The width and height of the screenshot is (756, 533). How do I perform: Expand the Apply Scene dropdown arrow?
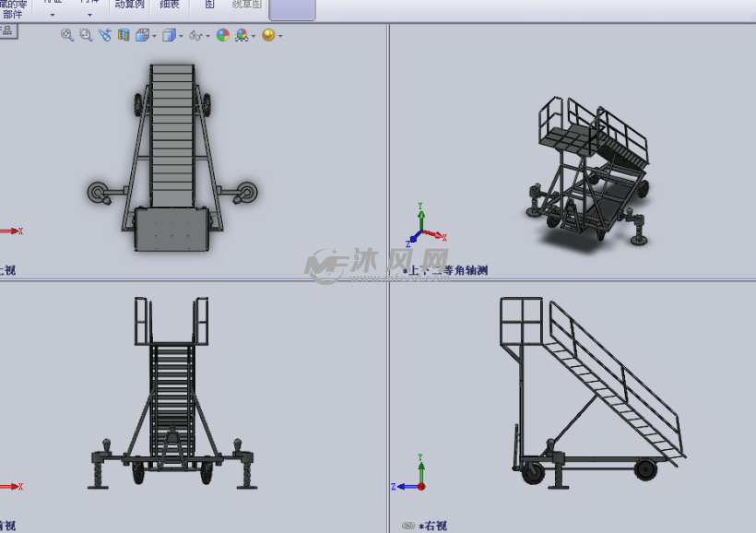[x=254, y=36]
